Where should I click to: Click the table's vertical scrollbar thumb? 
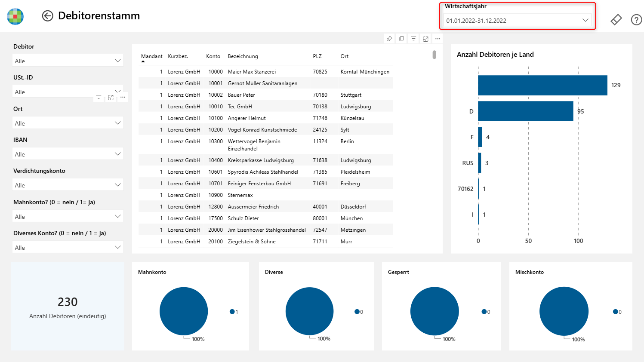[x=434, y=55]
